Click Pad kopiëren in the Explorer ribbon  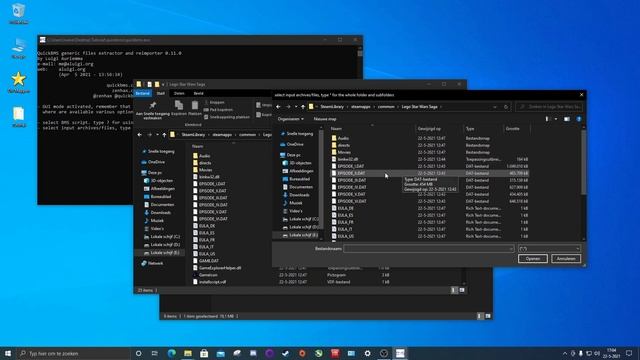218,110
